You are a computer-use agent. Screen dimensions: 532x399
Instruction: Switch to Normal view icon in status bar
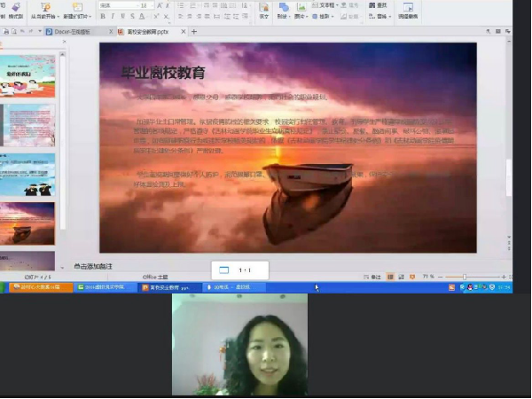[x=390, y=278]
